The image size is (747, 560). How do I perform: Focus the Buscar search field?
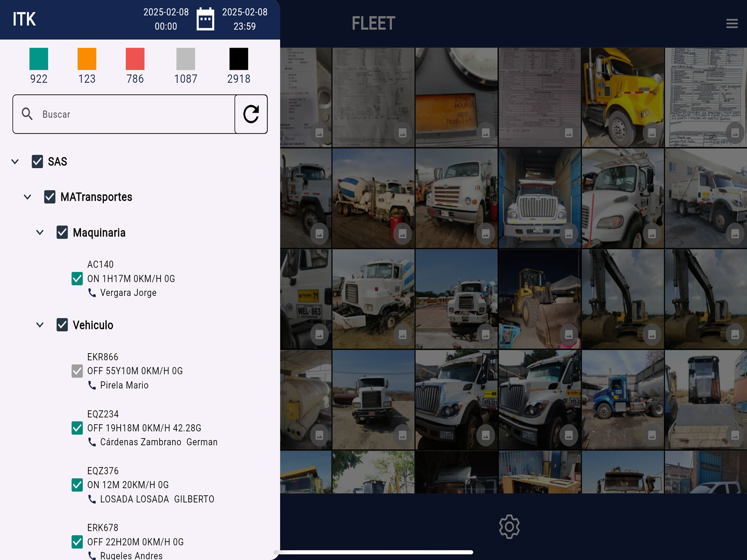124,114
